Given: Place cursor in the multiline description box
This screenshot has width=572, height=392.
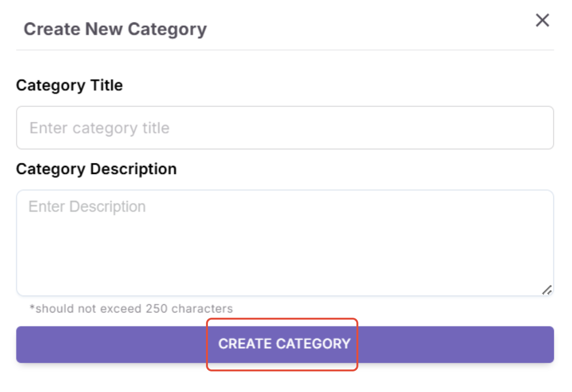Looking at the screenshot, I should (285, 242).
